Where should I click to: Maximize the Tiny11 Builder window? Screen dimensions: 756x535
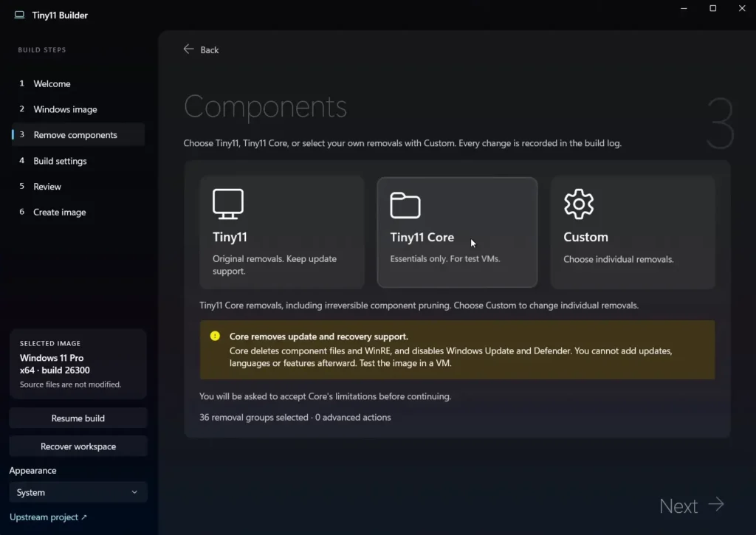pos(712,8)
